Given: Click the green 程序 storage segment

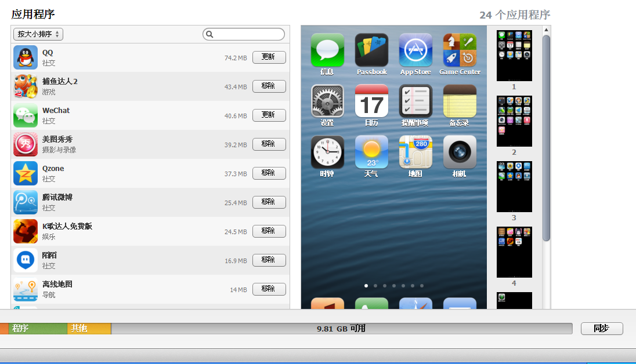Looking at the screenshot, I should click(x=38, y=328).
